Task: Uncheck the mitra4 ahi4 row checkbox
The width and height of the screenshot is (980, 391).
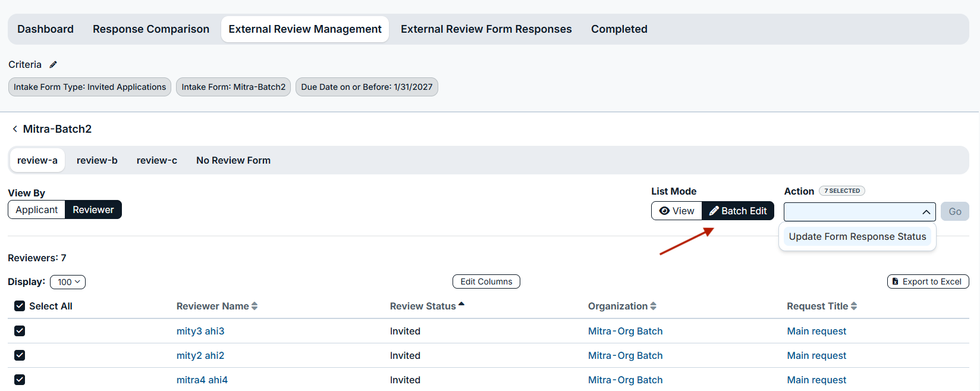Action: (20, 380)
